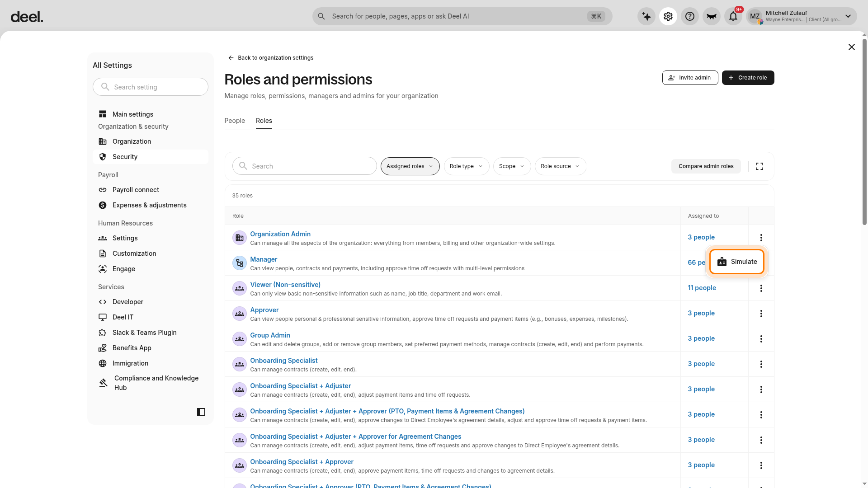868x488 pixels.
Task: Open Organization settings in sidebar
Action: (x=151, y=141)
